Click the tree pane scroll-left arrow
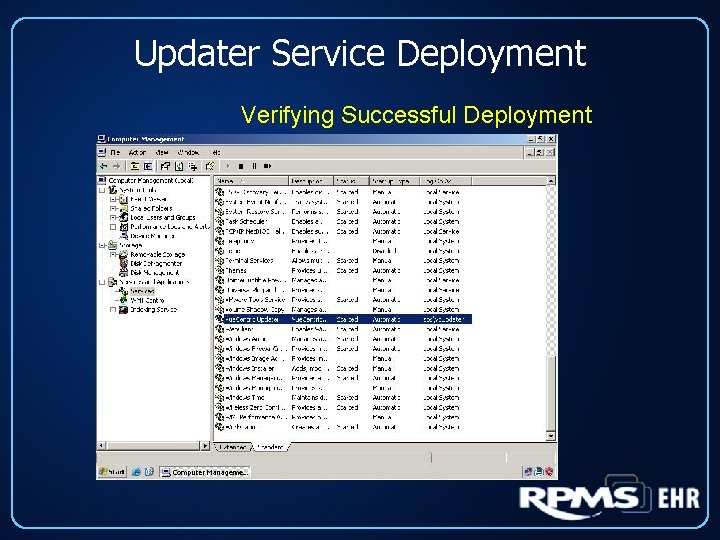720x540 pixels. [102, 445]
